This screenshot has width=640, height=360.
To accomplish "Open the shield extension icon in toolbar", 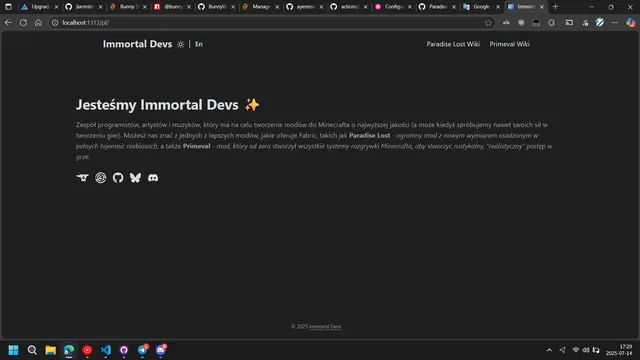I will 521,23.
